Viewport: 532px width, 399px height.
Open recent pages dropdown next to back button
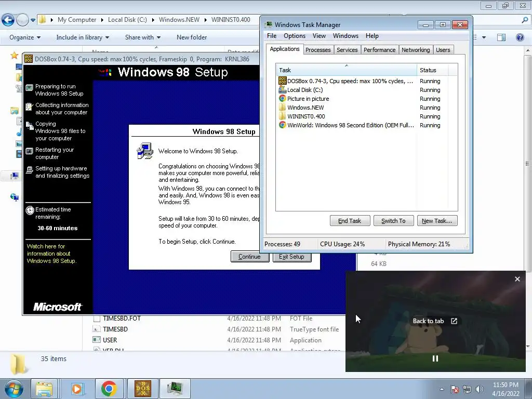pos(33,20)
